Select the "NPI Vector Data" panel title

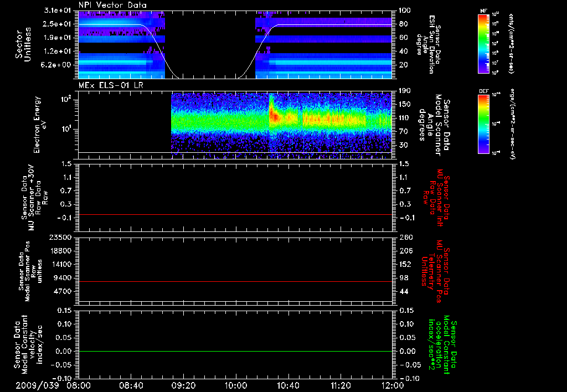[x=112, y=5]
